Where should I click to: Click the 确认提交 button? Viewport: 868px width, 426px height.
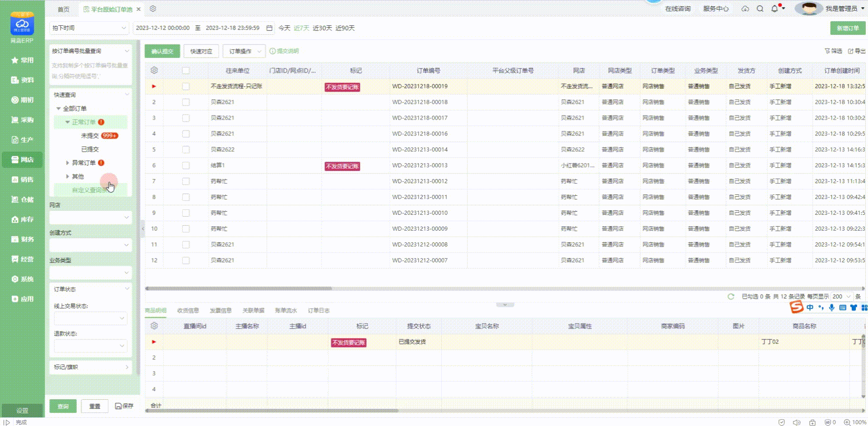(162, 51)
